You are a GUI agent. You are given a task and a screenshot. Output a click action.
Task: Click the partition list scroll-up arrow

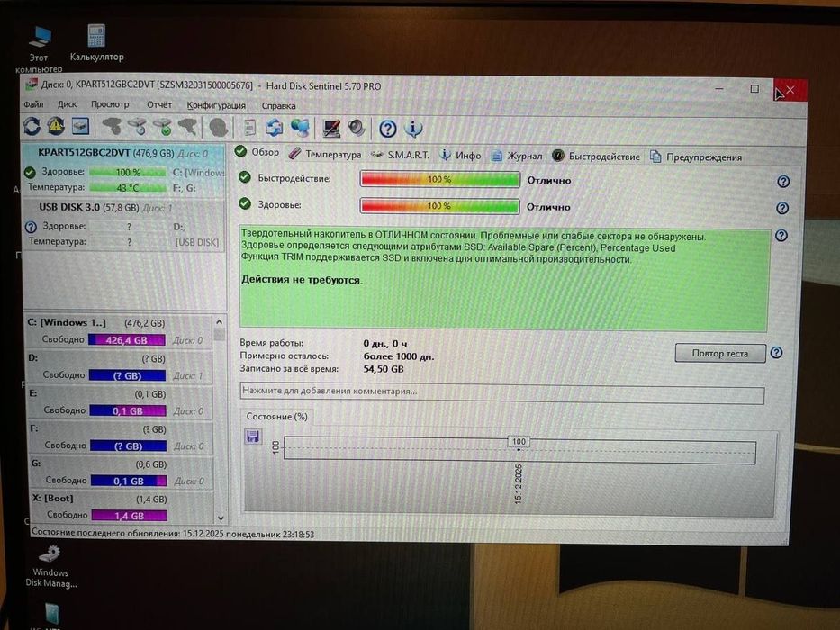[219, 322]
